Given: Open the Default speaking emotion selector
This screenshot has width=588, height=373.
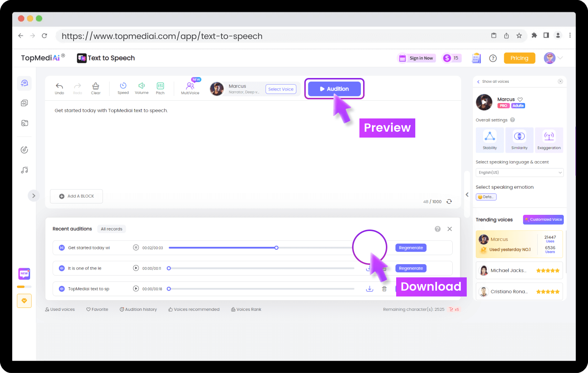Looking at the screenshot, I should (486, 197).
